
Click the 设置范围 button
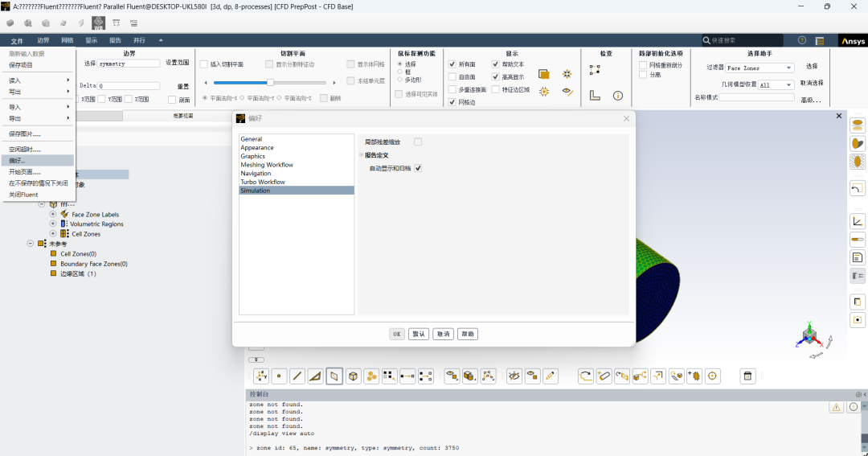177,63
